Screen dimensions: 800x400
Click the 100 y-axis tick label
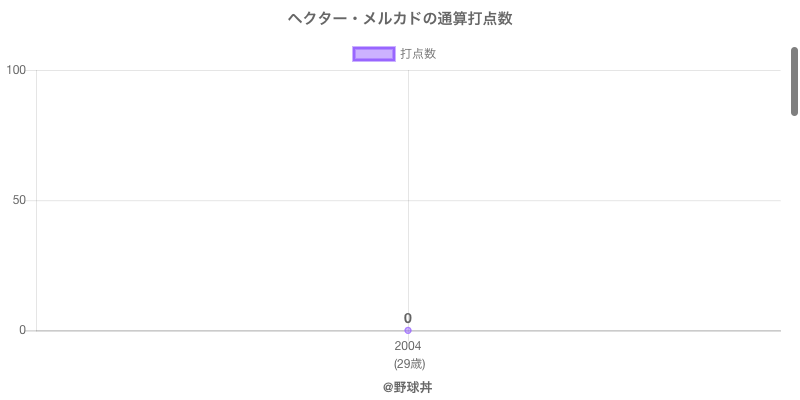16,70
